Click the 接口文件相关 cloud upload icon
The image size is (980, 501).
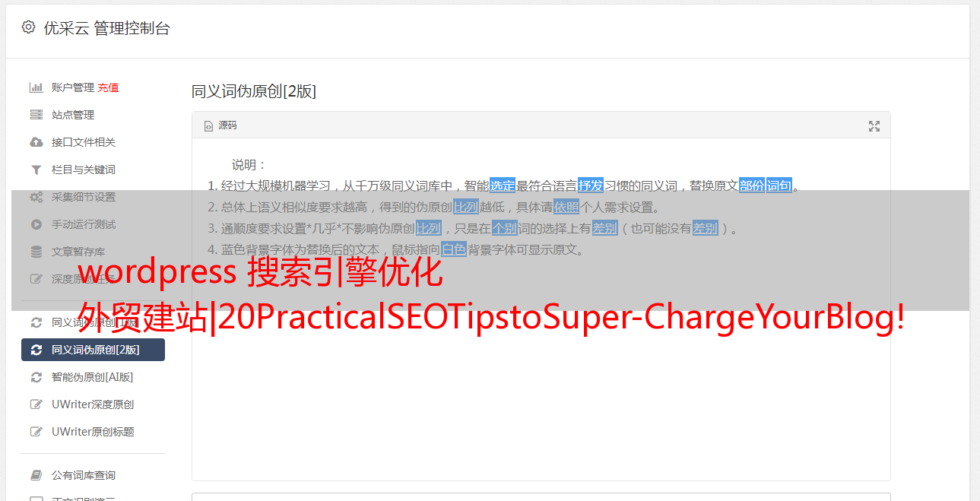[x=36, y=142]
